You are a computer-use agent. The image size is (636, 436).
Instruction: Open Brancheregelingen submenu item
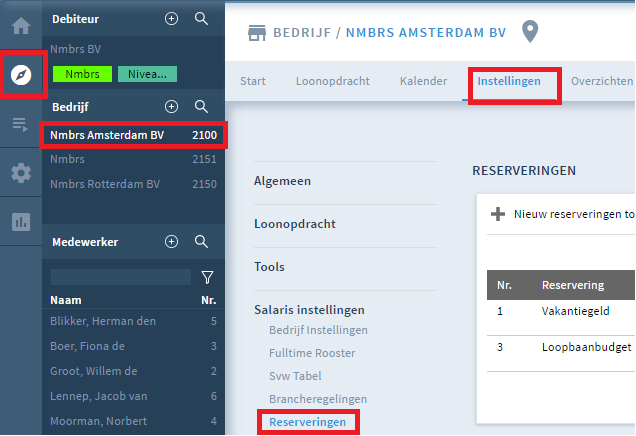(318, 399)
